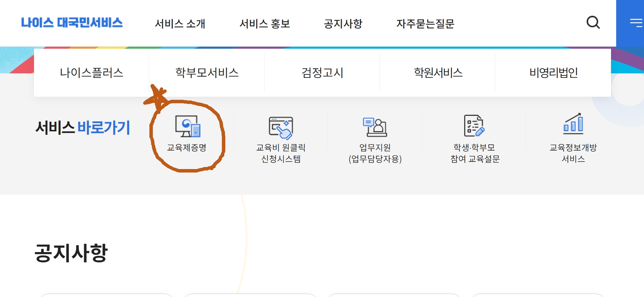
Task: Select the 비영리법인 tab
Action: [553, 73]
